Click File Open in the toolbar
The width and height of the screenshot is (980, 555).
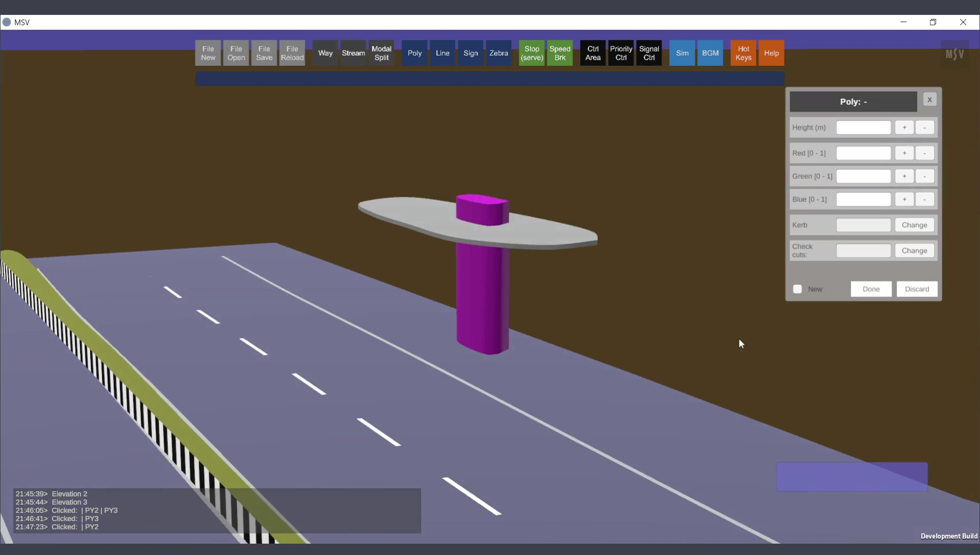pyautogui.click(x=236, y=53)
